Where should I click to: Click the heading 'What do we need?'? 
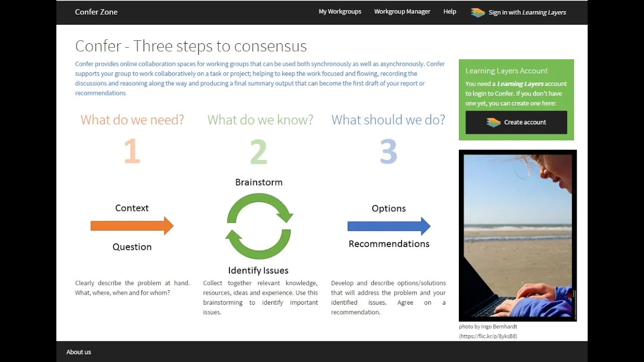click(x=132, y=120)
